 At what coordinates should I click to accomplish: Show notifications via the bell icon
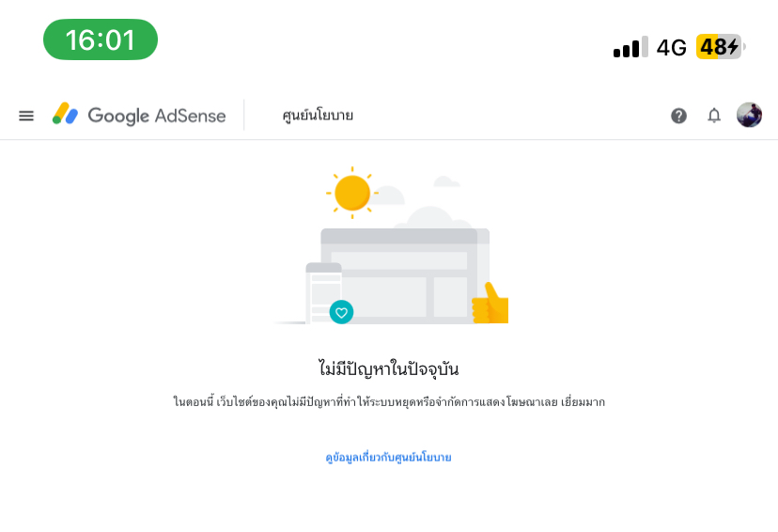point(714,116)
